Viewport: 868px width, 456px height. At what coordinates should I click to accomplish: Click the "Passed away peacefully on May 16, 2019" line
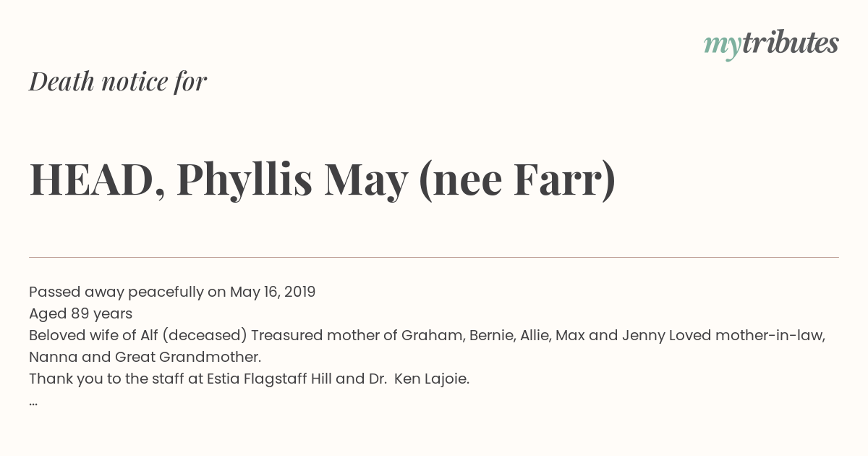coord(172,292)
